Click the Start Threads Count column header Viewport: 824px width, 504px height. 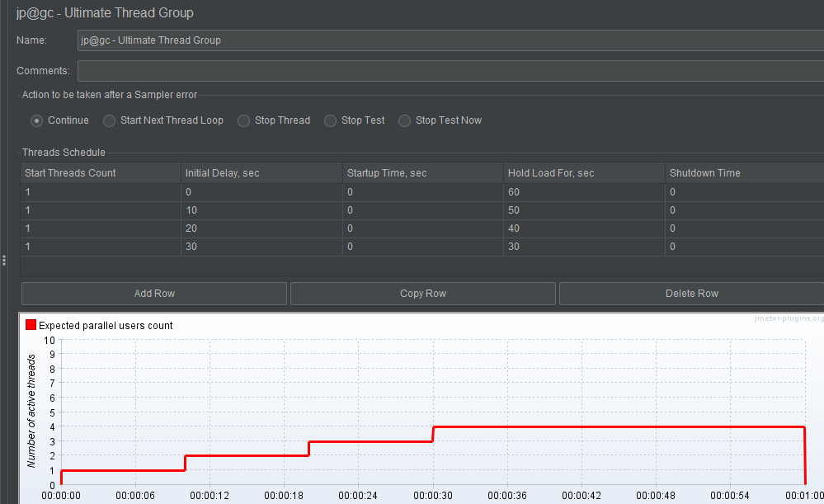coord(101,173)
